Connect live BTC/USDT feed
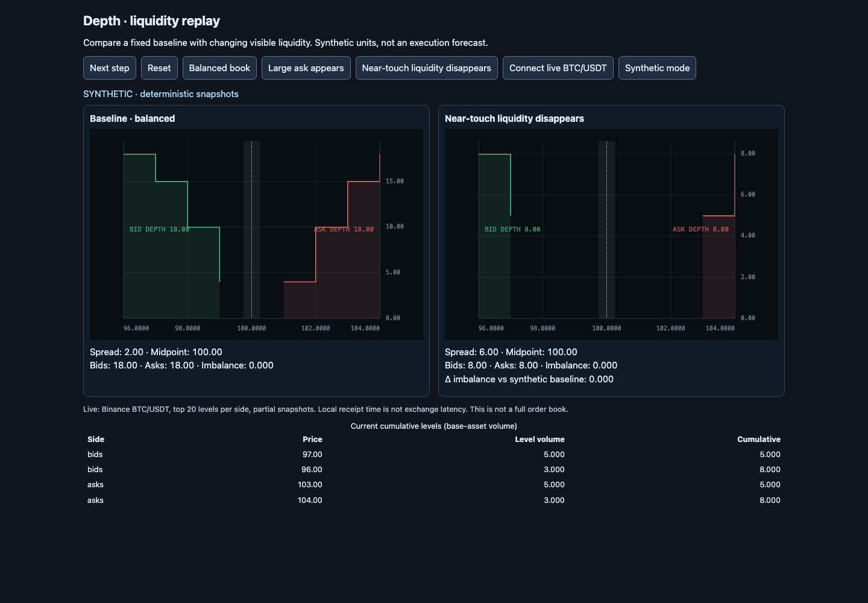 point(558,68)
